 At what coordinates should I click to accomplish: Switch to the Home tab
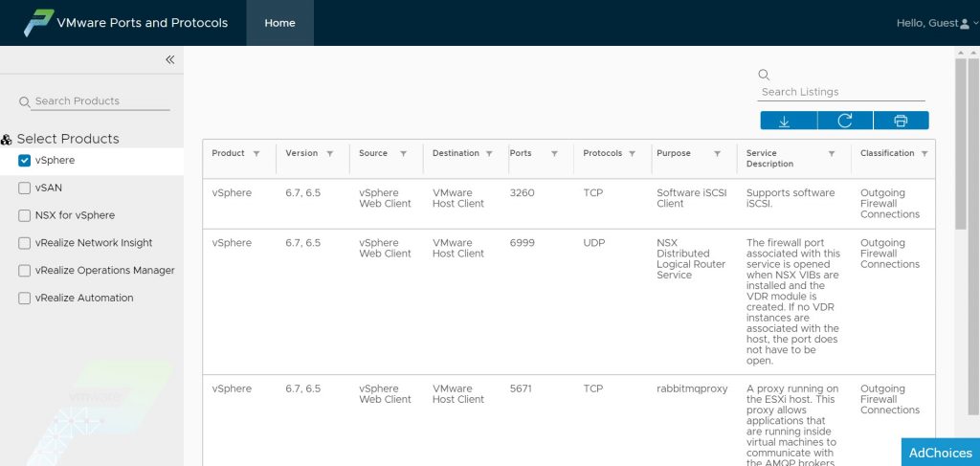(x=279, y=23)
